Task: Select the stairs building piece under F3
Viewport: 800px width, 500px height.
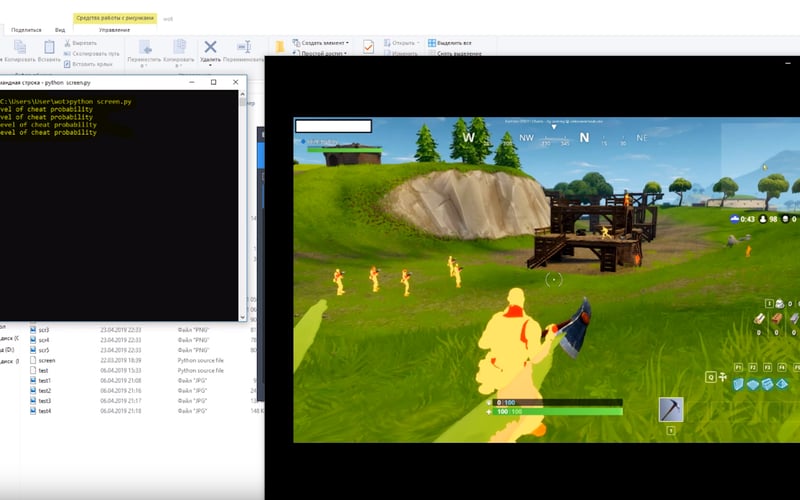Action: click(x=767, y=384)
